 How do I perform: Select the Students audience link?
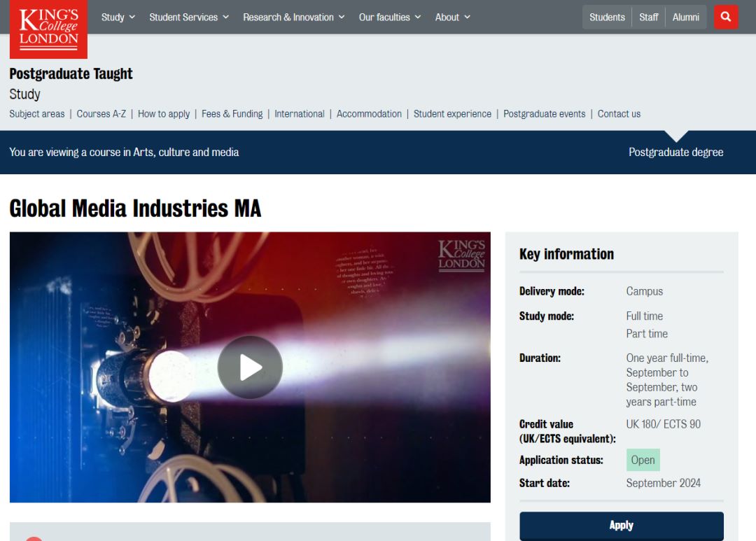[607, 17]
